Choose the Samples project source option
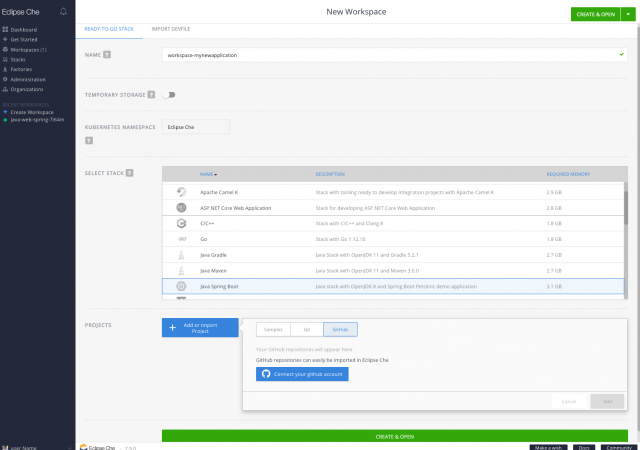This screenshot has height=450, width=640. click(x=273, y=330)
